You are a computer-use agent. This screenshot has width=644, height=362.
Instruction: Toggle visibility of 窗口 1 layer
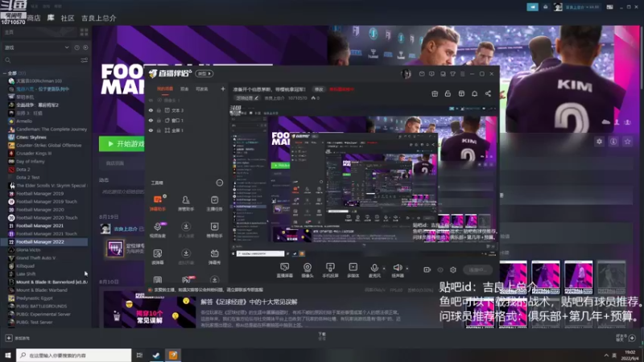[x=151, y=120]
